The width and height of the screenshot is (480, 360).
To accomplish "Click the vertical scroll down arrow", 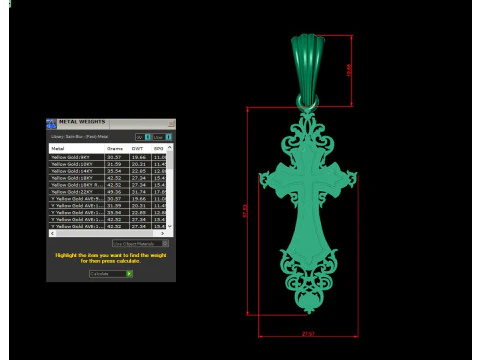I will pos(170,226).
